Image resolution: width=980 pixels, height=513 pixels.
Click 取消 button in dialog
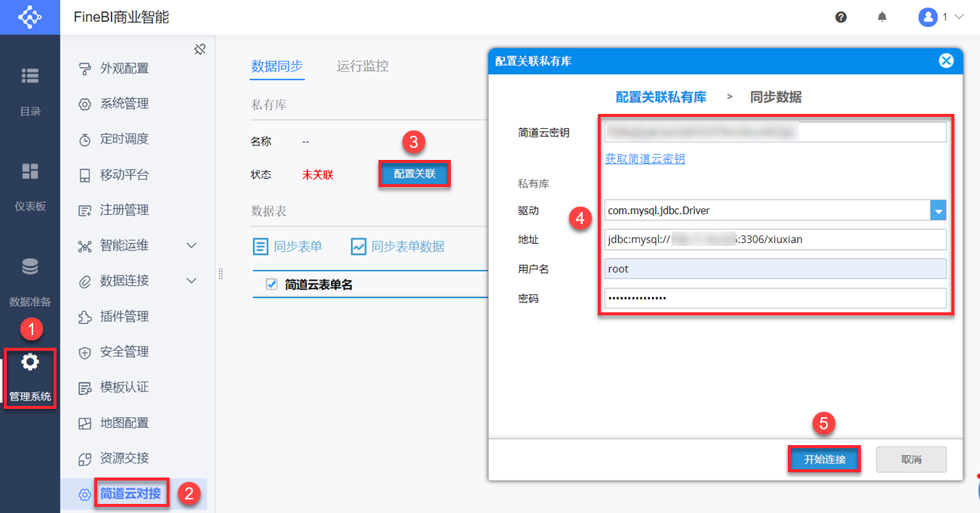coord(911,459)
